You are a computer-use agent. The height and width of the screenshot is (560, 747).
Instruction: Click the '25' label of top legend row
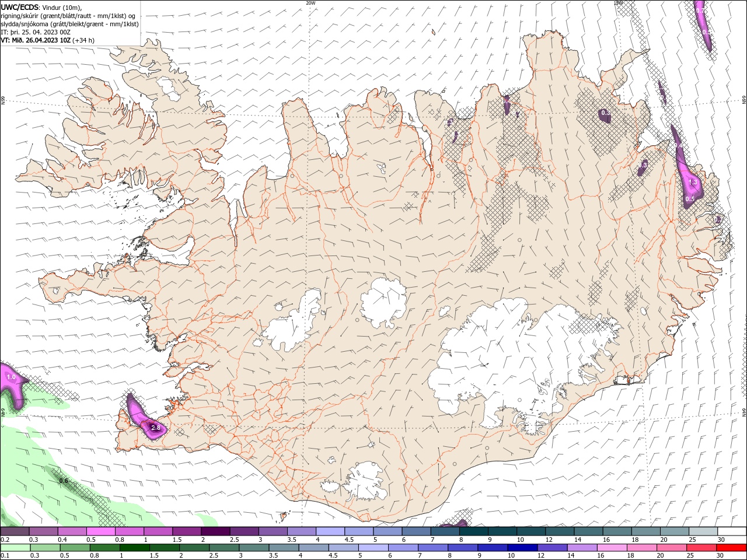[692, 540]
